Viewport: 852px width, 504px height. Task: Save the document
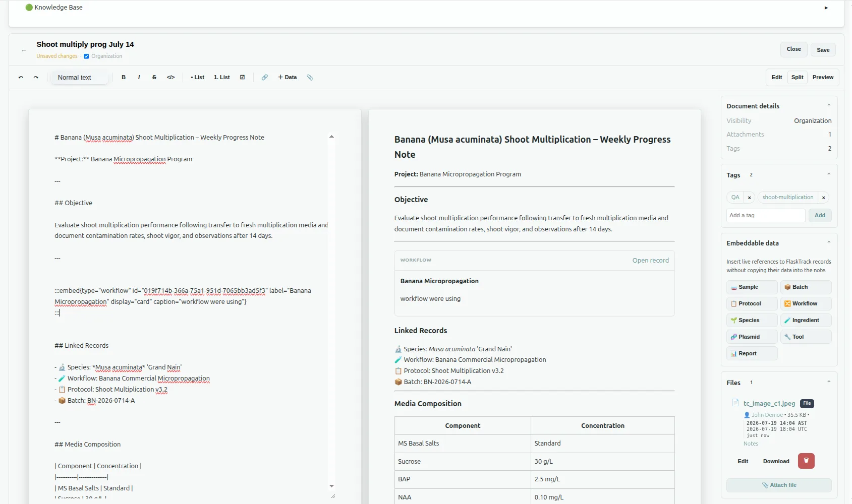(823, 50)
